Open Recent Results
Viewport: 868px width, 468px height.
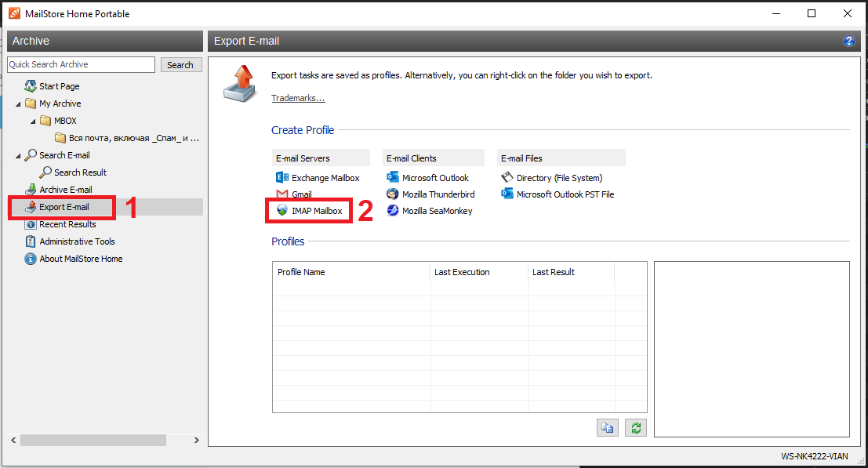(67, 224)
